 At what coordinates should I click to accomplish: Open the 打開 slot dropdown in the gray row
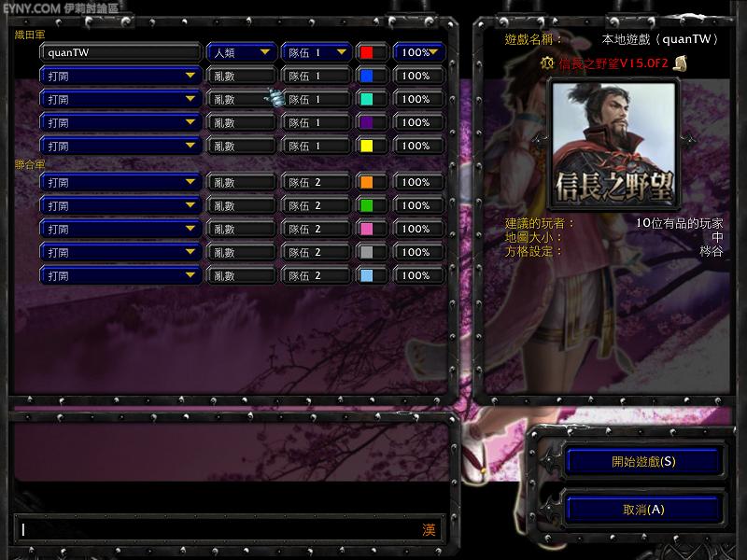pyautogui.click(x=121, y=252)
